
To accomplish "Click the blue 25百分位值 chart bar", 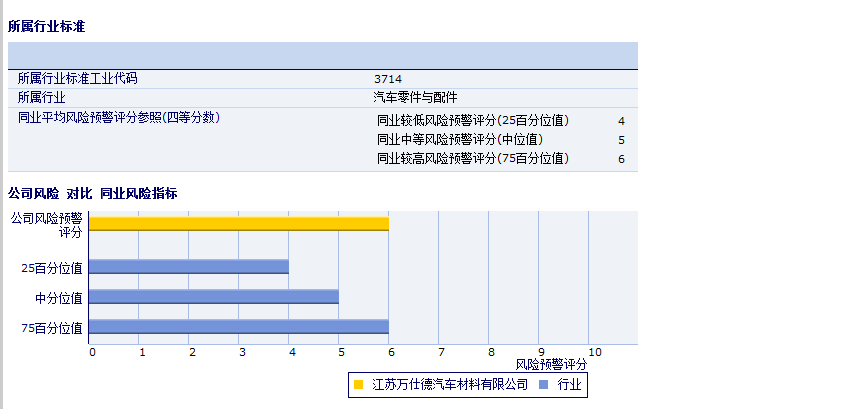I will pyautogui.click(x=188, y=267).
